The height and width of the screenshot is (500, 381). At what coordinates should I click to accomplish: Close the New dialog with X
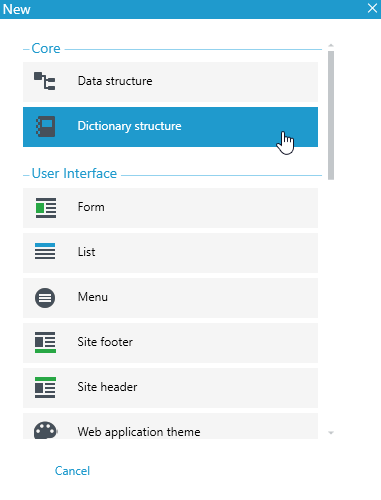tap(372, 8)
